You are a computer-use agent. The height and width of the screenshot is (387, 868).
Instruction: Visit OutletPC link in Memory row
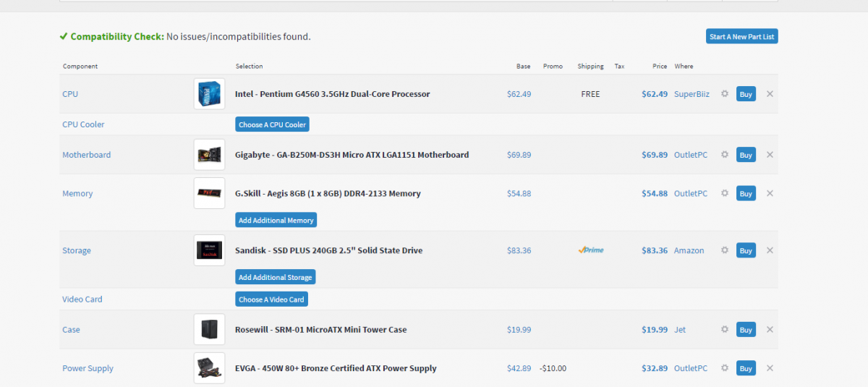691,193
